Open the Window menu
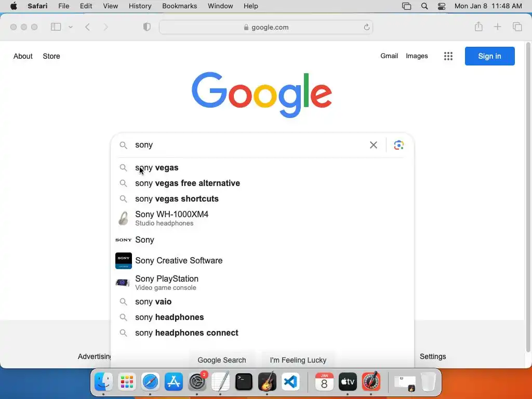532x399 pixels. click(220, 6)
